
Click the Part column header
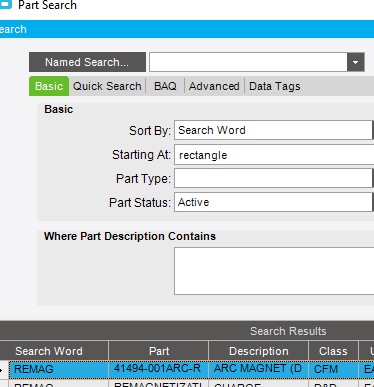coord(159,351)
